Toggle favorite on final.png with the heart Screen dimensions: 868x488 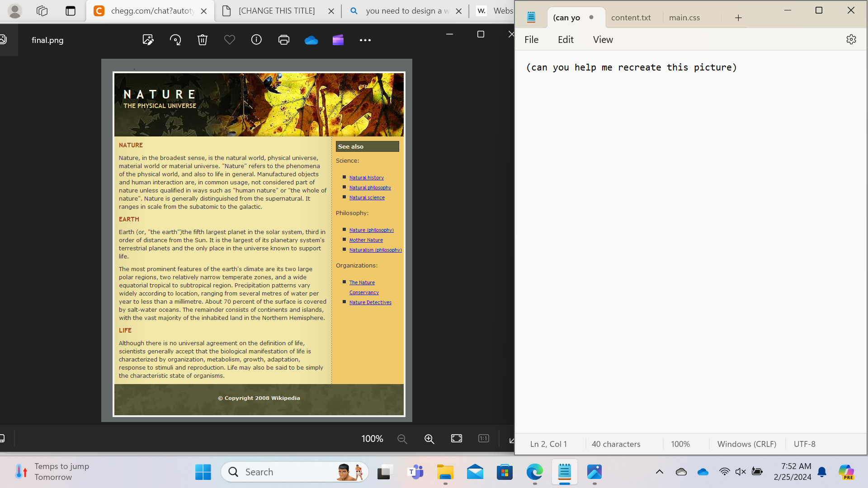tap(229, 40)
